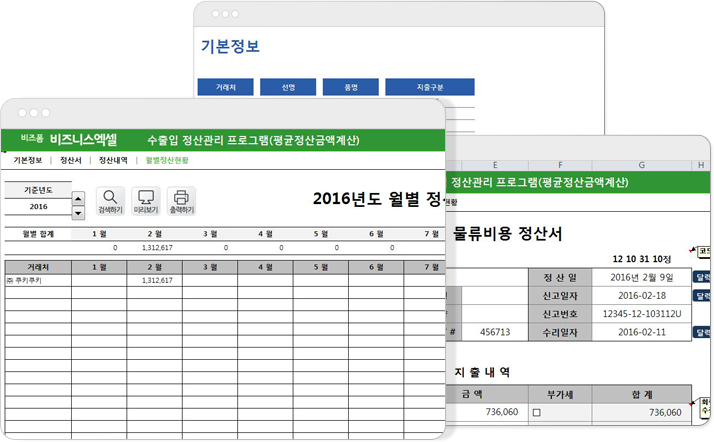Click the 미리보기 monitor icon button

click(x=146, y=201)
